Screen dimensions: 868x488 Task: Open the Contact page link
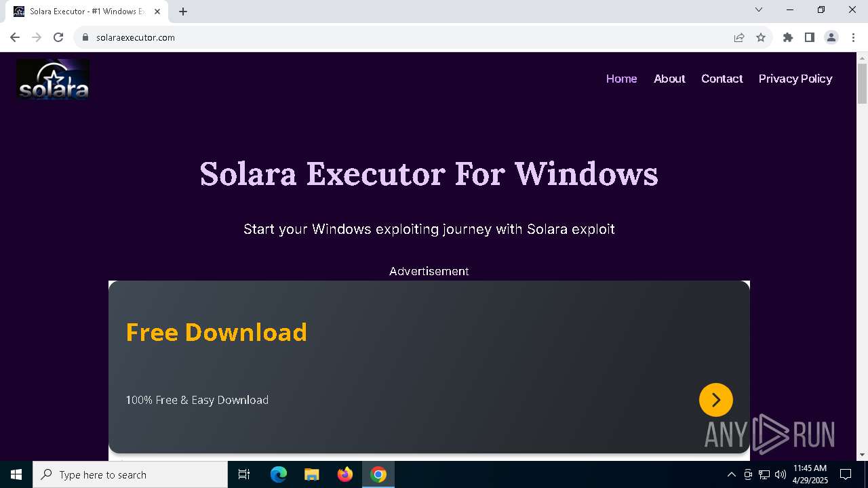coord(722,79)
